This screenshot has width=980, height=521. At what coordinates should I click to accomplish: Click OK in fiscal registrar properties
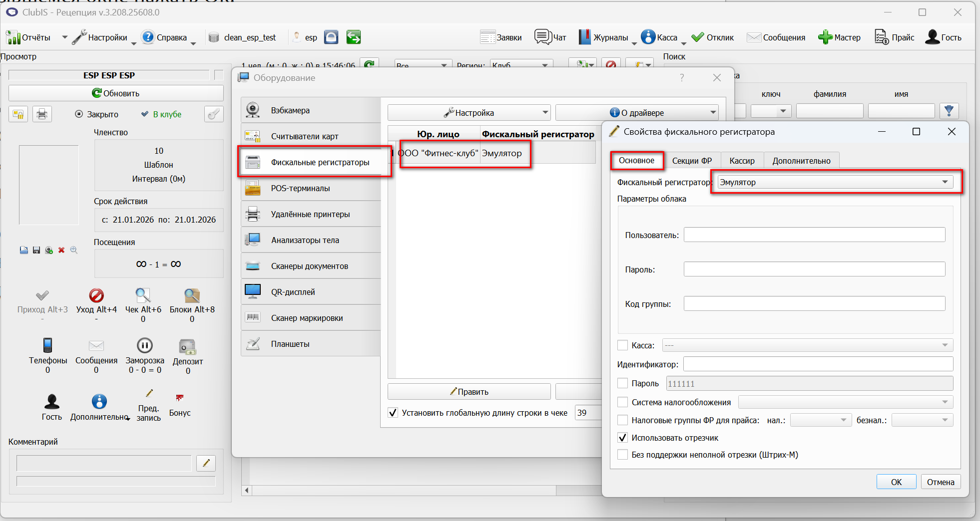coord(896,482)
